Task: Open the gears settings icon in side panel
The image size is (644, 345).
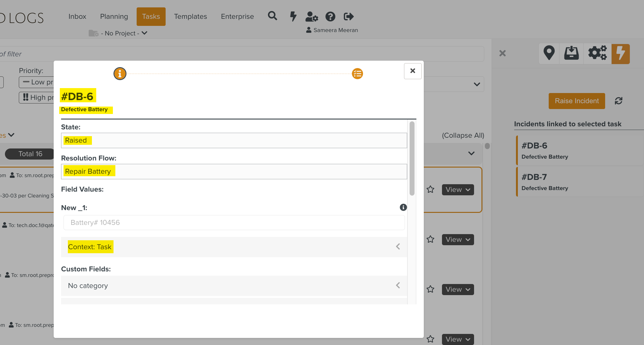Action: (x=597, y=53)
